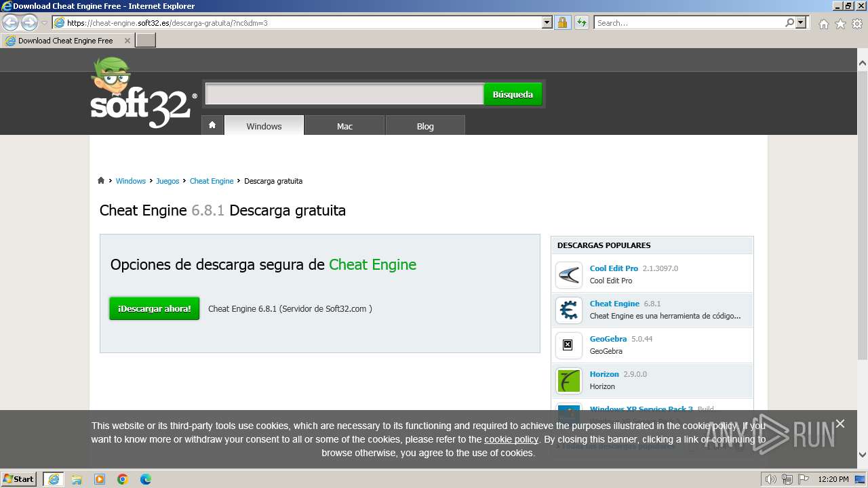Open the File Explorer taskbar icon
Image resolution: width=868 pixels, height=488 pixels.
coord(77,479)
